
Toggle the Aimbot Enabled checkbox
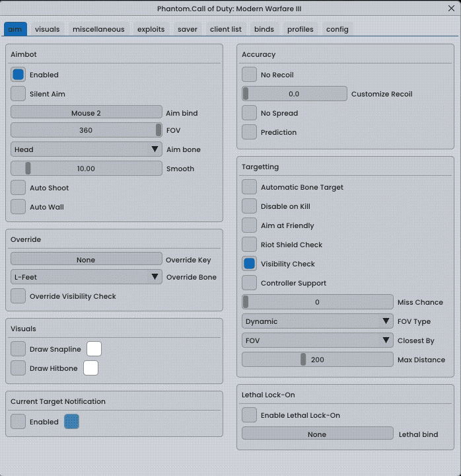point(18,75)
